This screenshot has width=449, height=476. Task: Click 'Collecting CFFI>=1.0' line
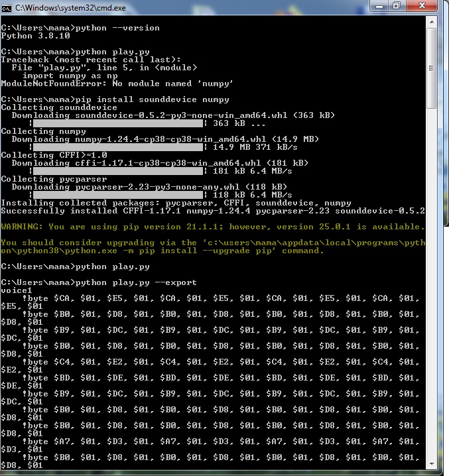point(54,155)
